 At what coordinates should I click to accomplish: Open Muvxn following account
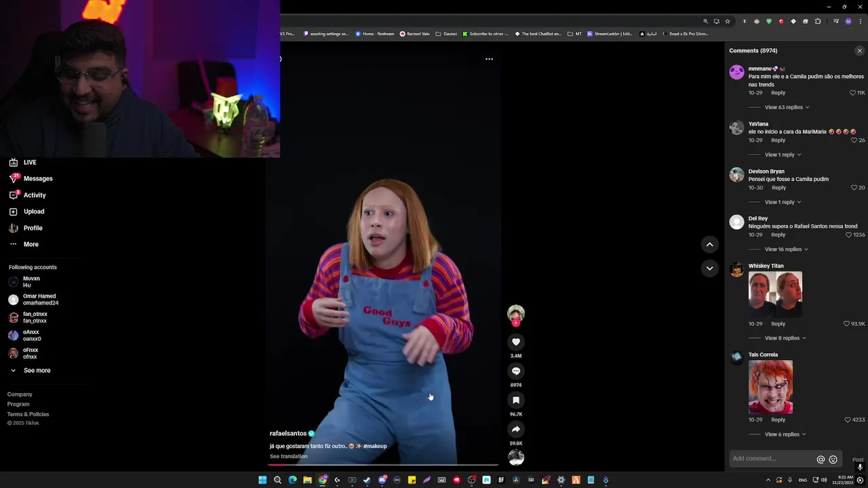(x=24, y=282)
